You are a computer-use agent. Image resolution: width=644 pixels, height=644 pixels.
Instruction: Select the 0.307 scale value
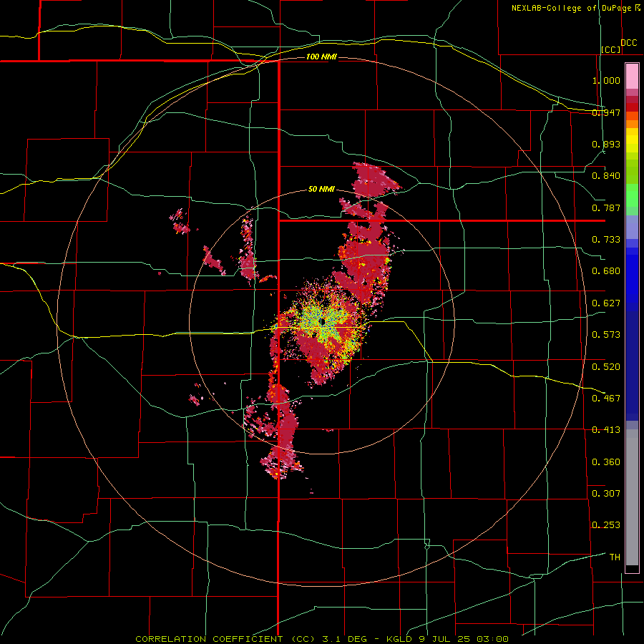tap(606, 493)
